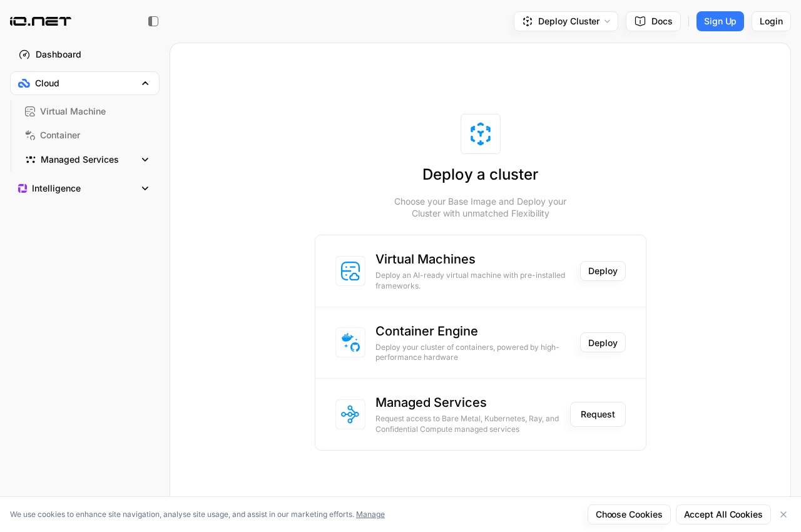This screenshot has width=801, height=532.
Task: Request Managed Services access
Action: click(x=598, y=414)
